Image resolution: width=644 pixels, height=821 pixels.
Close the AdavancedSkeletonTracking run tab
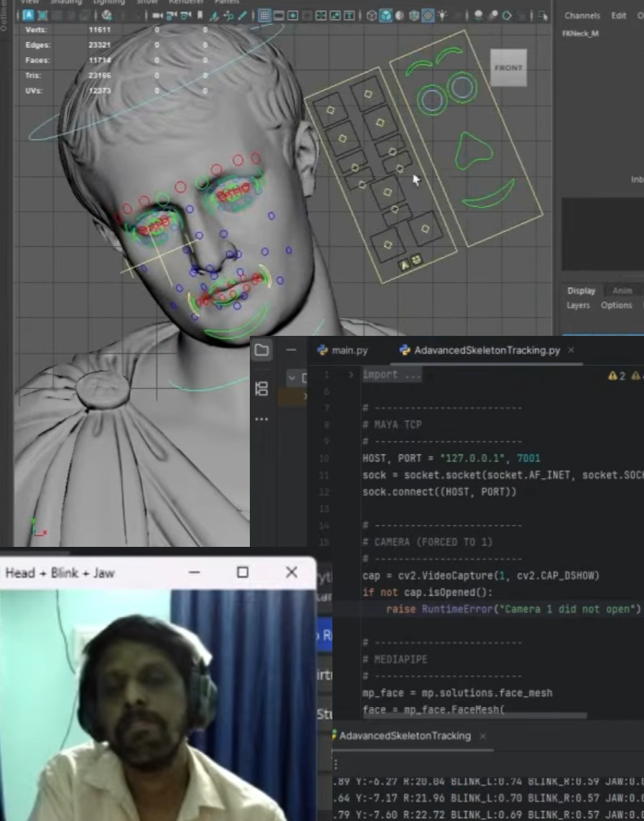482,736
